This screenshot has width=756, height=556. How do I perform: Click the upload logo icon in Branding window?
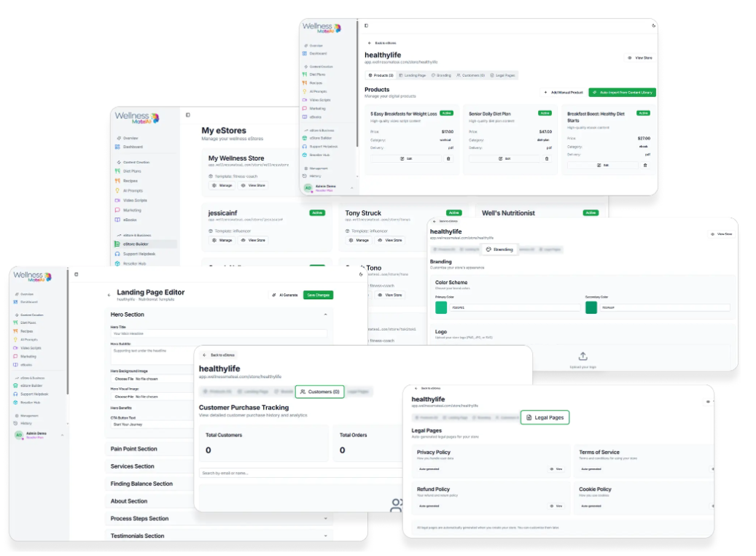point(583,356)
